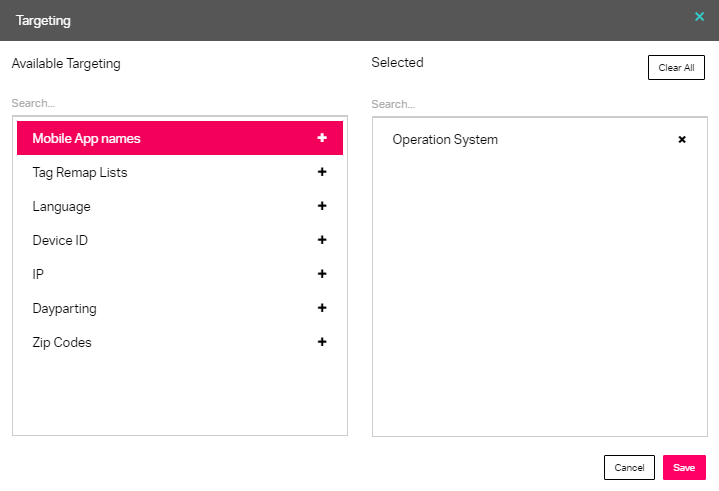
Task: Select Tag Remap Lists label
Action: 80,172
